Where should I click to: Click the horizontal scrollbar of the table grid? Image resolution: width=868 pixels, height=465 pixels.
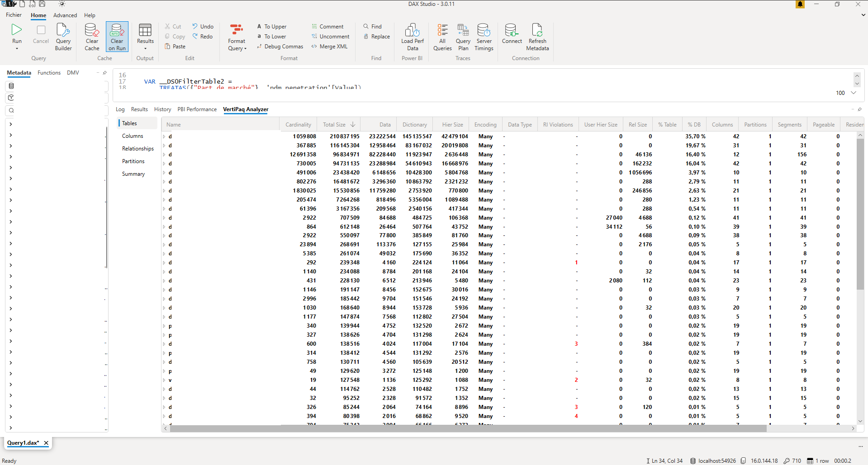click(x=468, y=428)
